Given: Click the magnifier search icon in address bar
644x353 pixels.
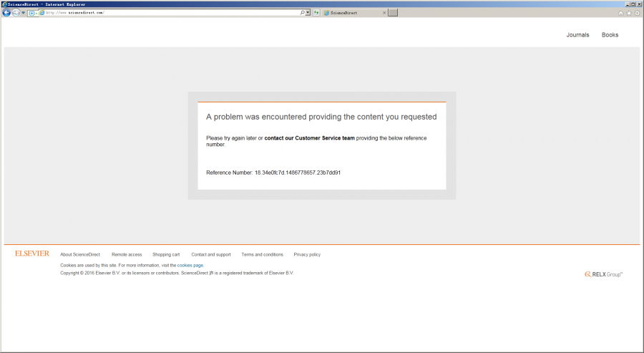Looking at the screenshot, I should 302,13.
